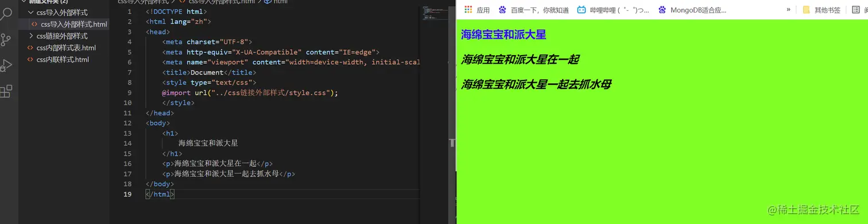
Task: Click 海绵宝宝和派大星 text on code line 14
Action: click(x=208, y=143)
